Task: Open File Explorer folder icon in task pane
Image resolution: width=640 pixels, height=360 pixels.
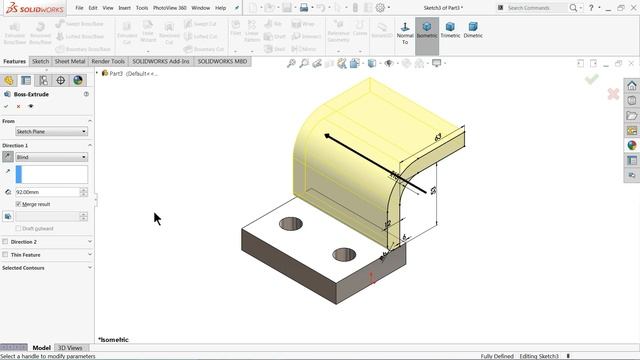Action: 632,116
